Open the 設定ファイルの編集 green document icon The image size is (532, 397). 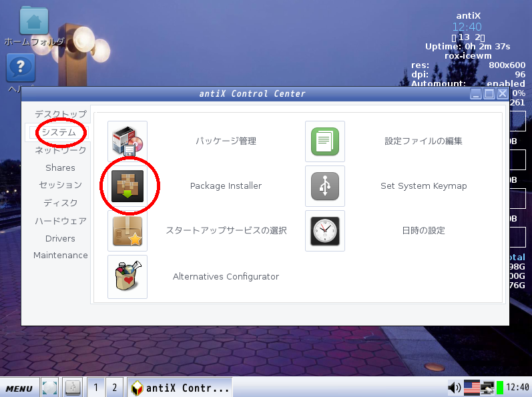tap(325, 141)
